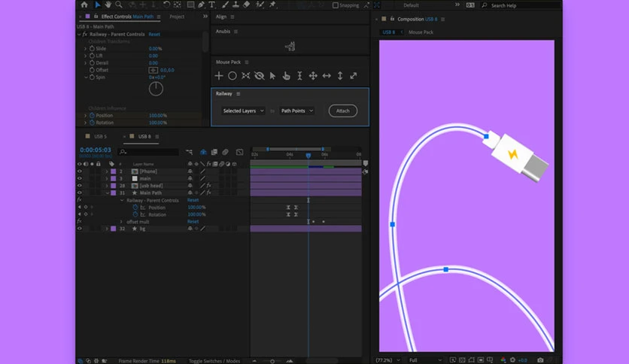Image resolution: width=629 pixels, height=364 pixels.
Task: Click the vertical resize arrow in Mouse Pack
Action: 340,76
